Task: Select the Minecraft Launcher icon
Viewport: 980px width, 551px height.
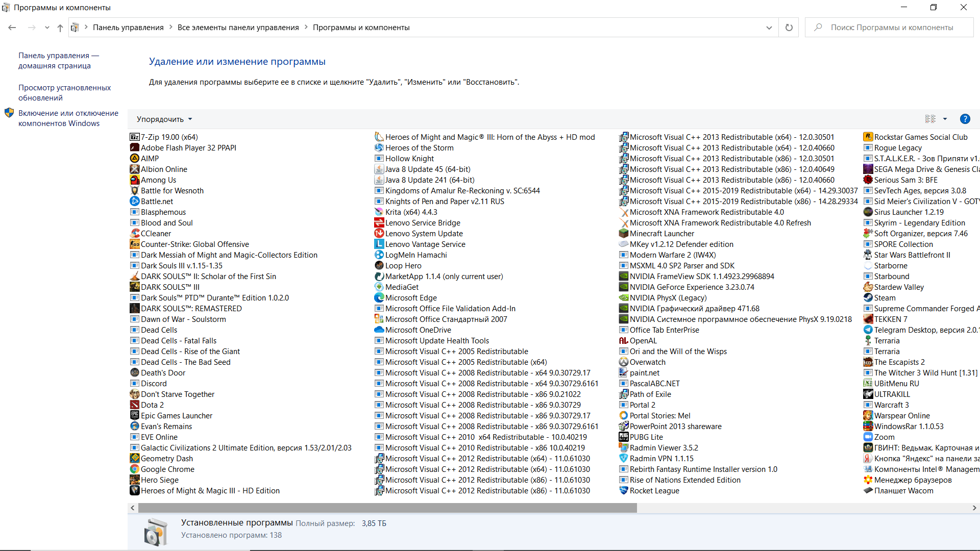Action: tap(624, 233)
